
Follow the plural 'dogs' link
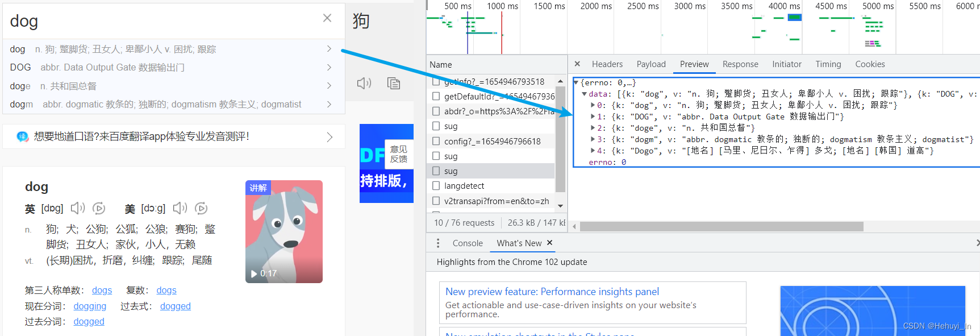tap(166, 291)
